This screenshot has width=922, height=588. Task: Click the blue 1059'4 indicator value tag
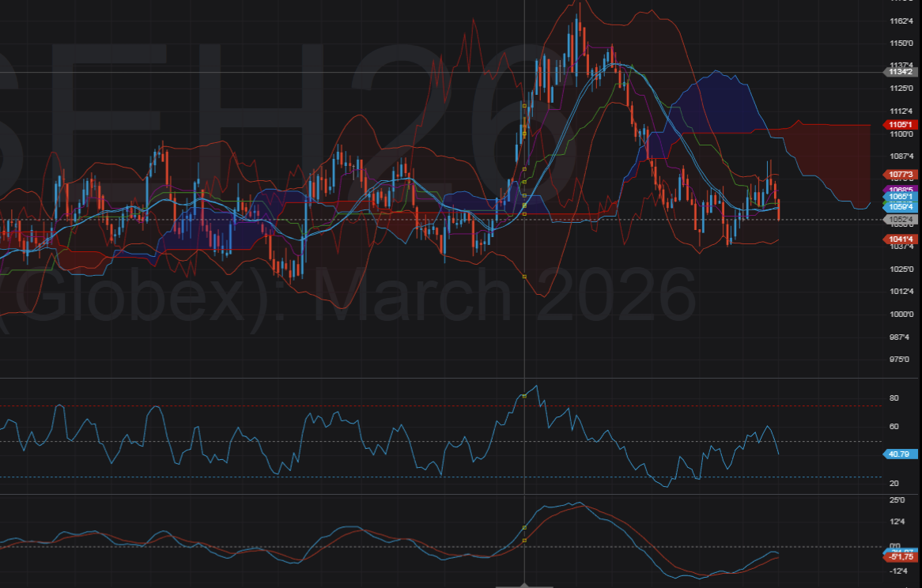click(901, 207)
